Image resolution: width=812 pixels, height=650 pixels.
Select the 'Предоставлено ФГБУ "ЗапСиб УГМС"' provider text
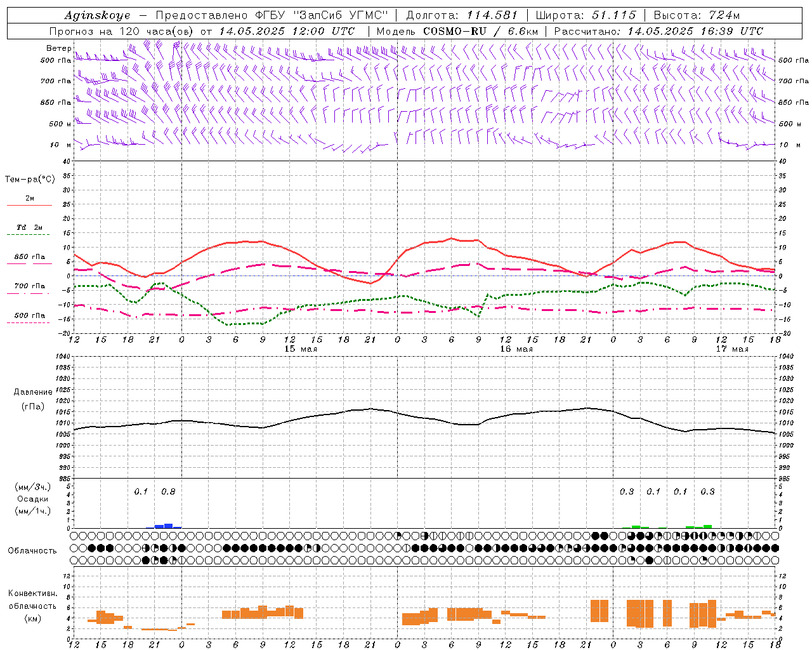click(x=272, y=15)
